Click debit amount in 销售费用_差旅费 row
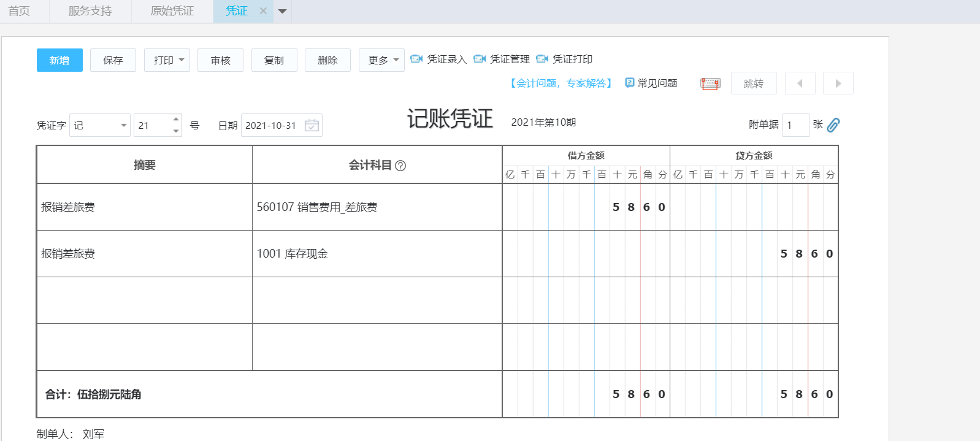980x441 pixels. (x=586, y=207)
